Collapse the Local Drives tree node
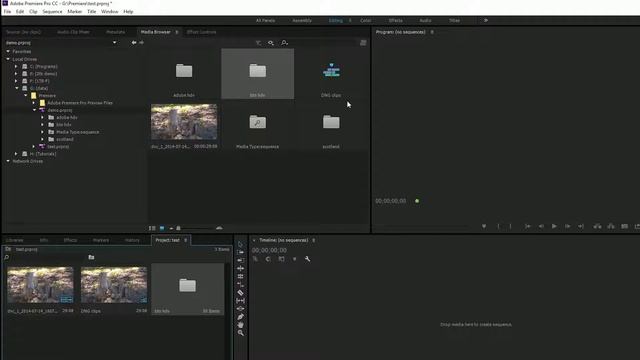Image resolution: width=640 pixels, height=360 pixels. tap(8, 59)
